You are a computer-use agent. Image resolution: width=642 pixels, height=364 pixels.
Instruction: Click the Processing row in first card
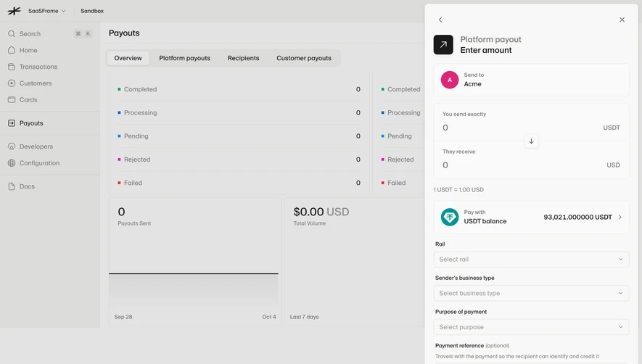click(239, 112)
